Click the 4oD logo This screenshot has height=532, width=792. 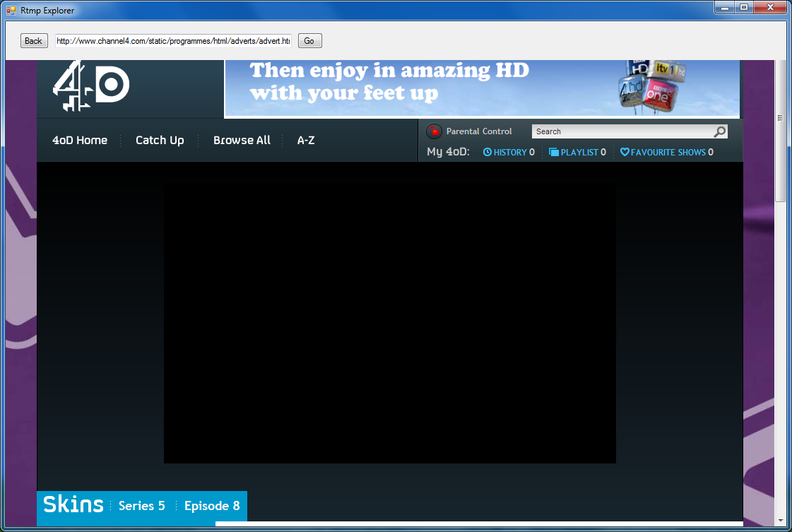coord(91,85)
